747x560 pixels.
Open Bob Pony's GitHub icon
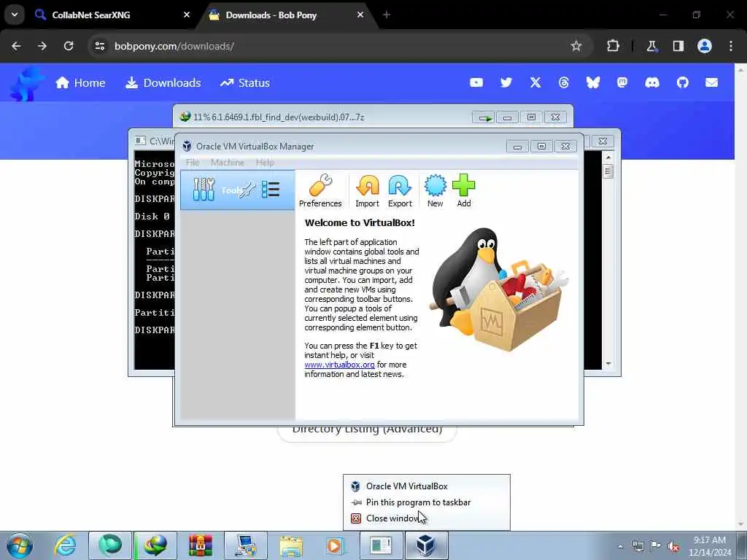pyautogui.click(x=682, y=83)
